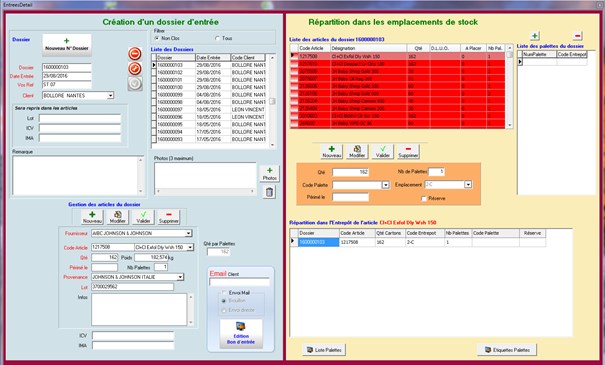Click Valider under Gestion des articles du dossier
Screen dimensions: 605x365
143,217
